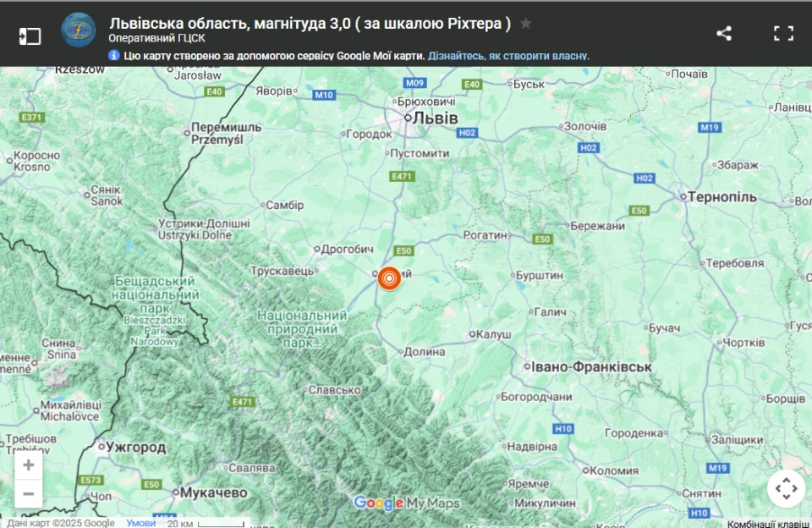Viewport: 812px width, 528px height.
Task: Click the 'Ужгород' city label
Action: (x=135, y=447)
